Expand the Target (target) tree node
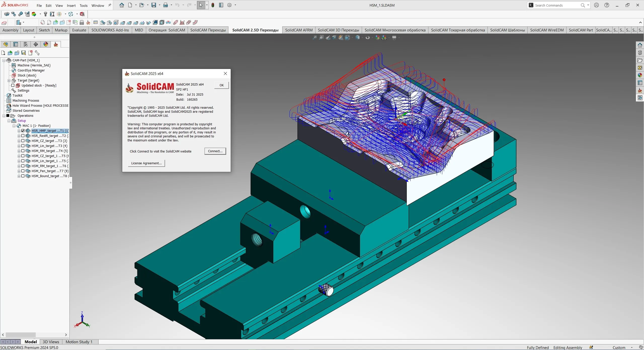Image resolution: width=644 pixels, height=350 pixels. (9, 81)
